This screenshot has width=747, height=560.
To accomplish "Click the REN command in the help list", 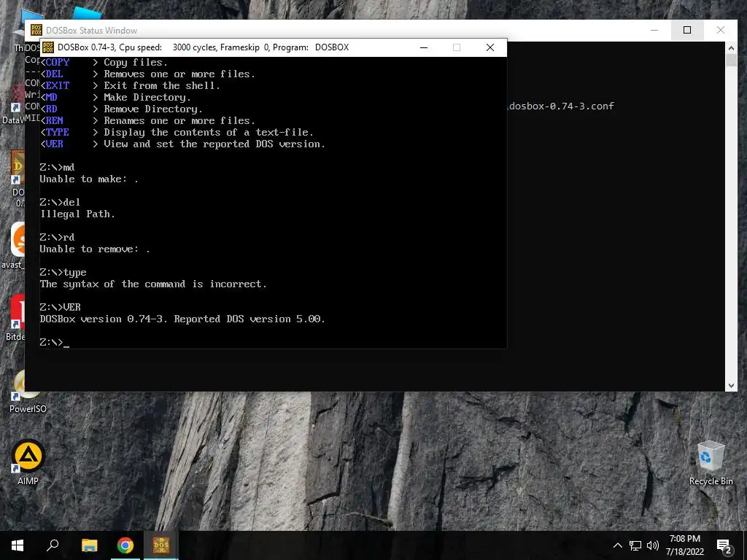I will tap(54, 120).
